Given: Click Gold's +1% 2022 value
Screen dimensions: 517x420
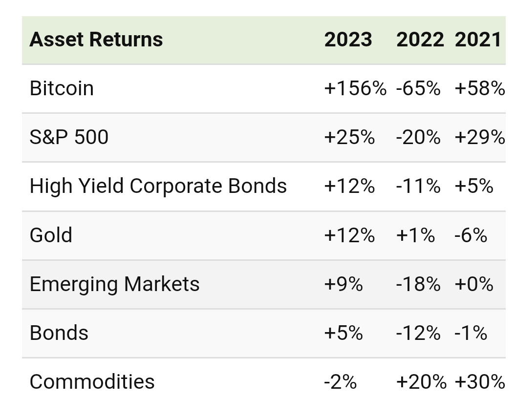Looking at the screenshot, I should (415, 235).
